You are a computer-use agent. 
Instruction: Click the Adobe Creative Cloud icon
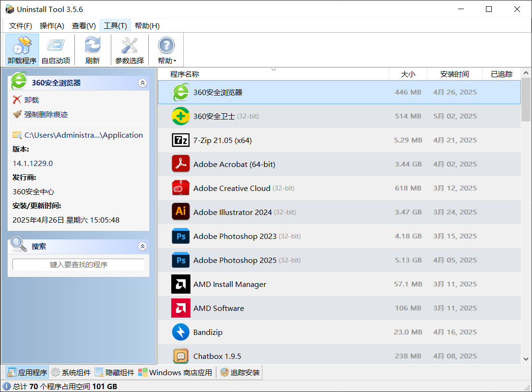(x=181, y=188)
